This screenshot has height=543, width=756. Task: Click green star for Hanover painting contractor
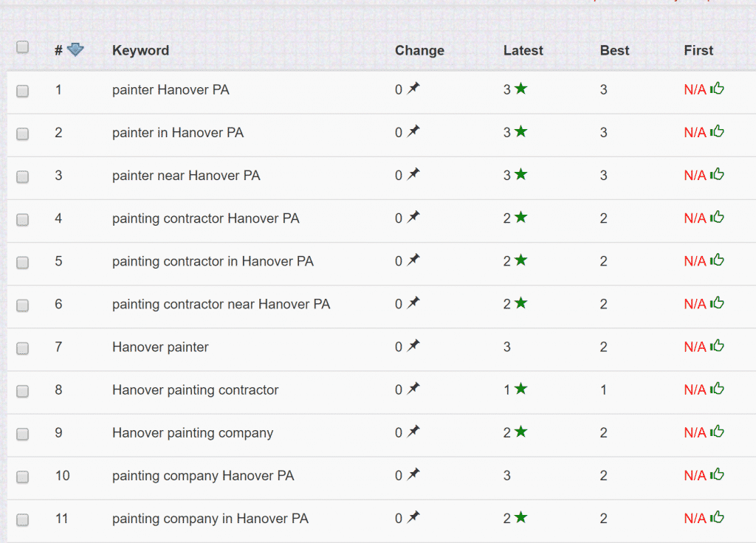(521, 389)
